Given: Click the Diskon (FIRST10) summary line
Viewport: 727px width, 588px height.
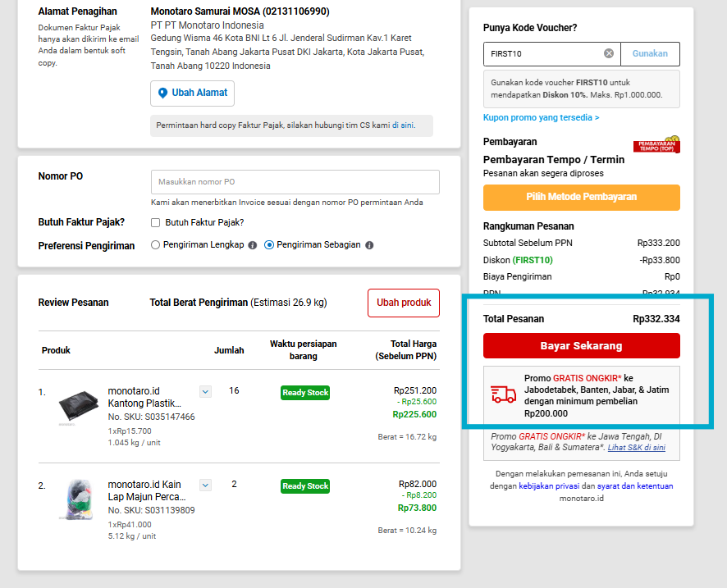Looking at the screenshot, I should pos(582,261).
